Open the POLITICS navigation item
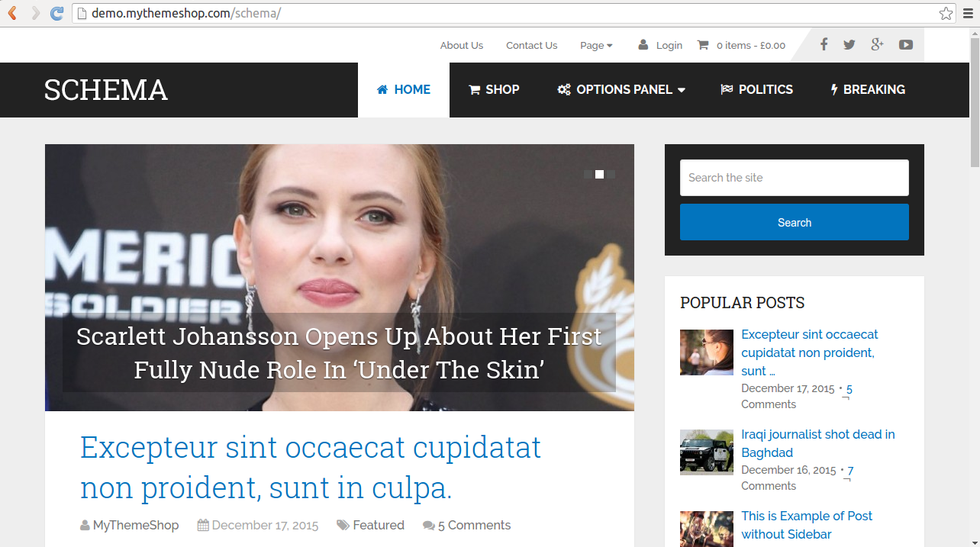Screen dimensions: 980x547 (x=757, y=90)
